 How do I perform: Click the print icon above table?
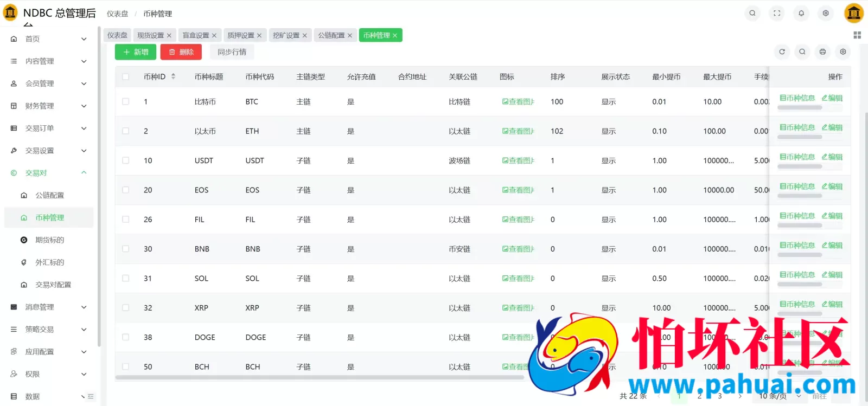822,52
